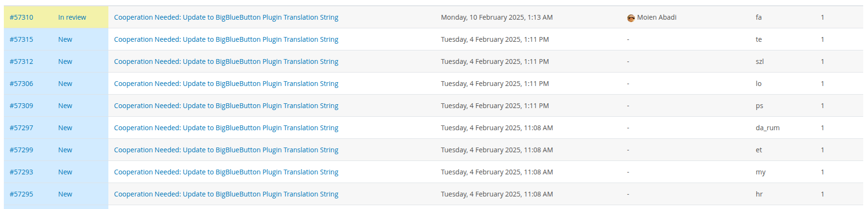Open the issue title in the 'szl' row
Screen dimensions: 868x209
pos(226,61)
